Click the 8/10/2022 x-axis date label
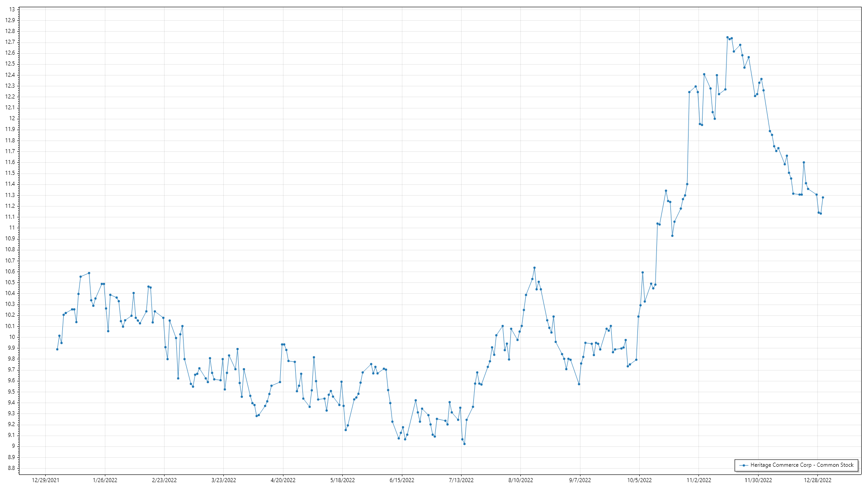The width and height of the screenshot is (868, 488). point(520,480)
